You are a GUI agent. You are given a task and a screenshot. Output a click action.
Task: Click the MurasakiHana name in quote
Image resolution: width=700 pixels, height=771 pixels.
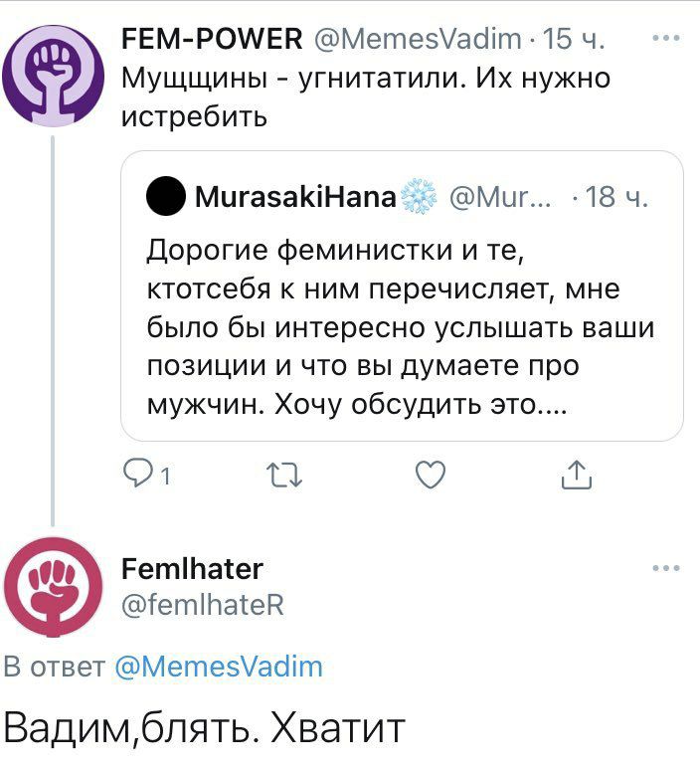(x=296, y=198)
